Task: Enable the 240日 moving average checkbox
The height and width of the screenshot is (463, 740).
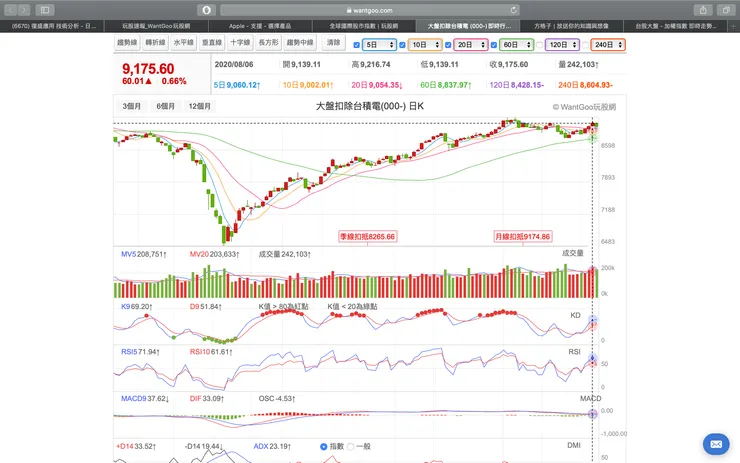Action: click(x=585, y=45)
